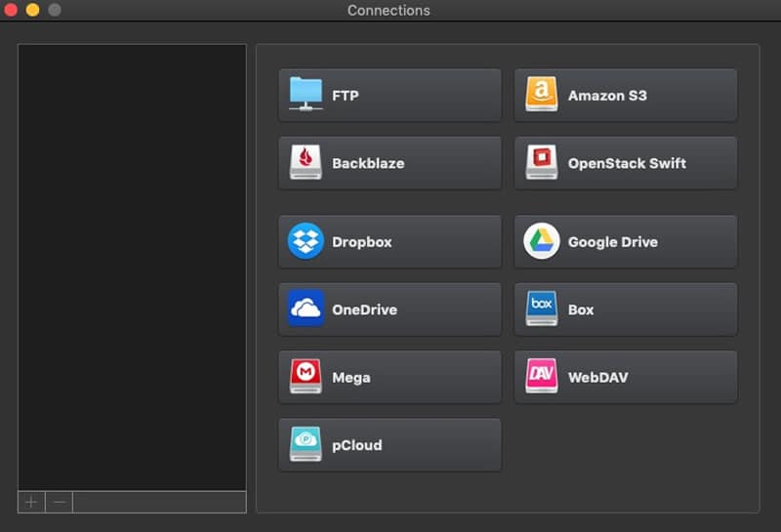The height and width of the screenshot is (532, 781).
Task: Remove a connection with the minus button
Action: [x=60, y=502]
